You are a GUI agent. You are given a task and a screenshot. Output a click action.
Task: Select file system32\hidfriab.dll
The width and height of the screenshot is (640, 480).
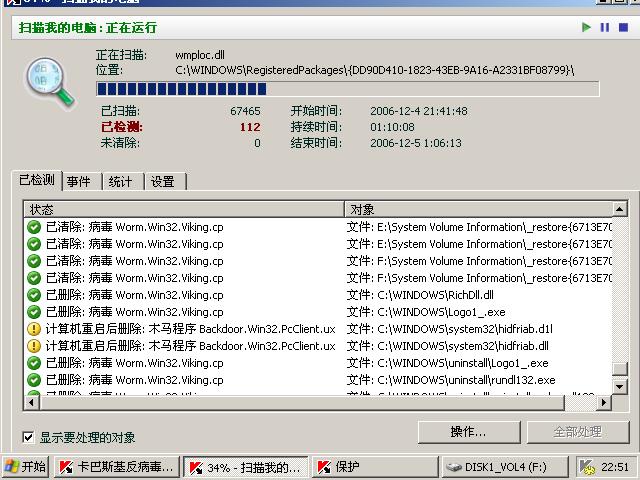click(448, 346)
